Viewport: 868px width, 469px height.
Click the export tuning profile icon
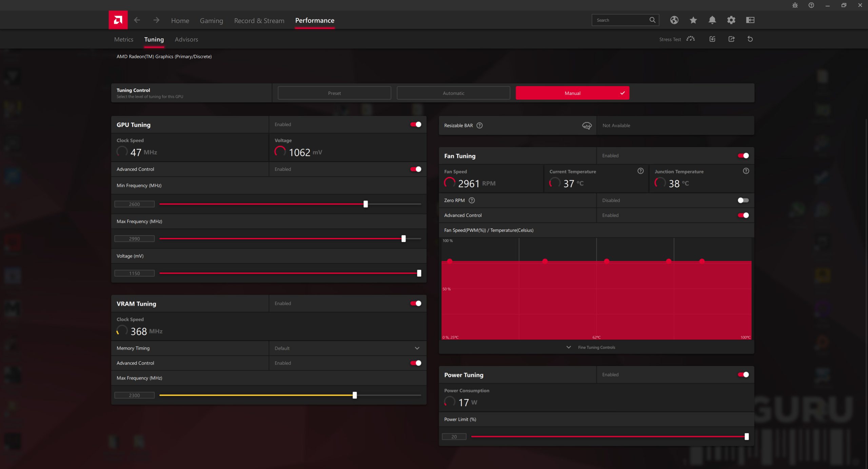pos(731,39)
